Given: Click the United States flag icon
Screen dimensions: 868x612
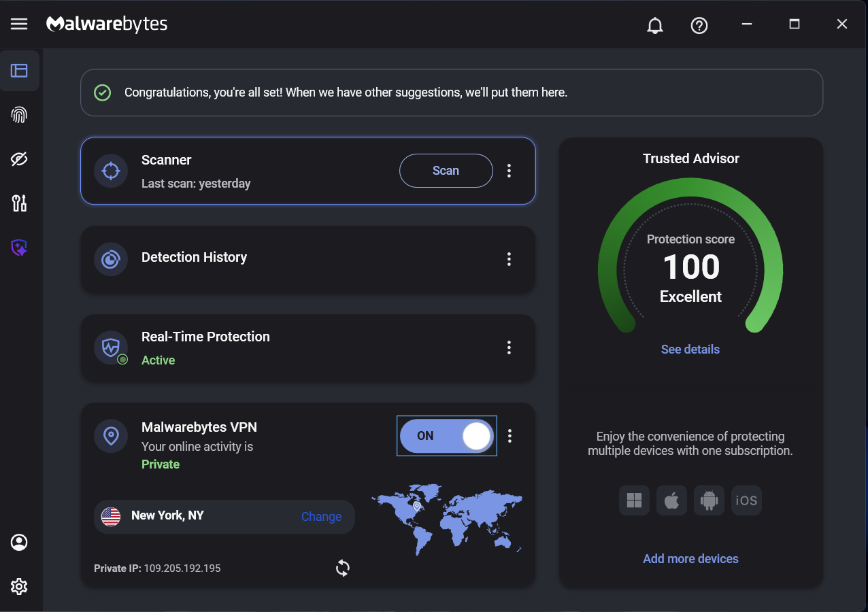Looking at the screenshot, I should pyautogui.click(x=111, y=517).
